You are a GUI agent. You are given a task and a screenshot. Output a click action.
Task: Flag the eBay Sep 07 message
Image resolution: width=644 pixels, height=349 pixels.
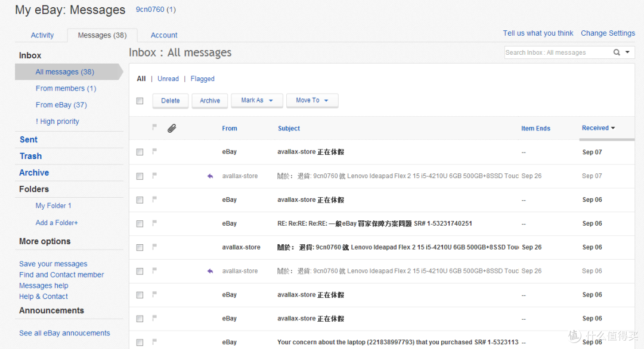[154, 151]
